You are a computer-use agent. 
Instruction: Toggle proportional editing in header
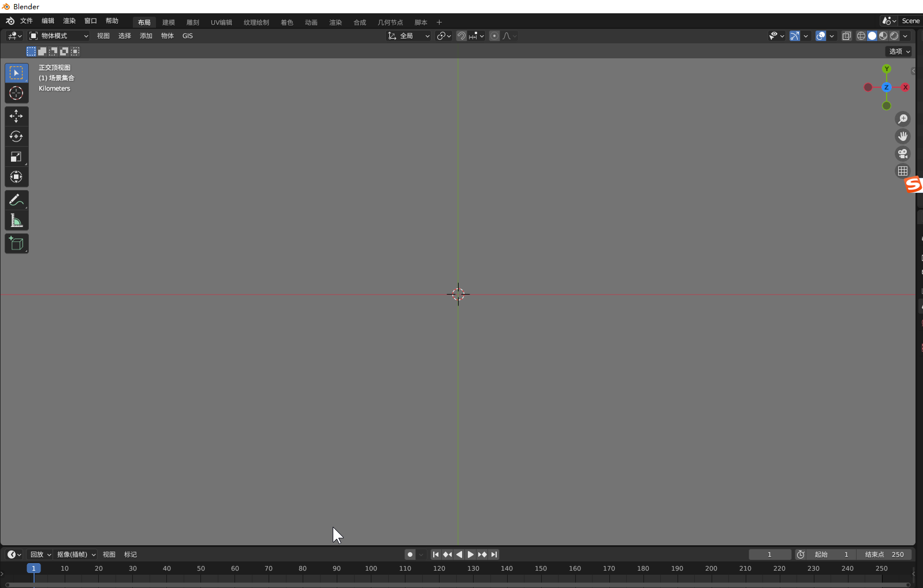[x=494, y=36]
